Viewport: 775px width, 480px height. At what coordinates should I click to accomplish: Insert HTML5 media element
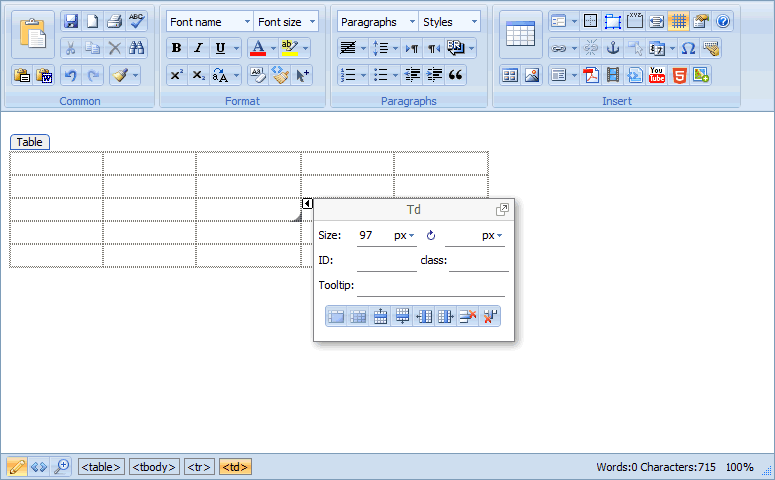tap(679, 75)
